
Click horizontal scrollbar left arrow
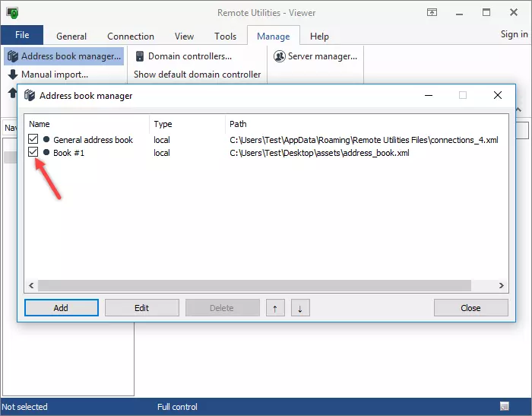31,286
